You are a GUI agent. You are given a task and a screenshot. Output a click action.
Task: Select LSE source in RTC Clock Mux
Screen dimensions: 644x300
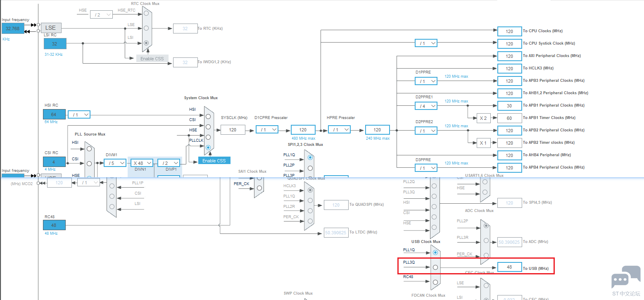coord(146,28)
